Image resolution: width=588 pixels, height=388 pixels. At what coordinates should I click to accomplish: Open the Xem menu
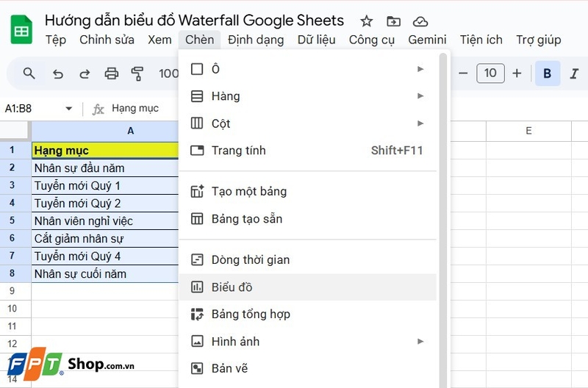tap(159, 40)
